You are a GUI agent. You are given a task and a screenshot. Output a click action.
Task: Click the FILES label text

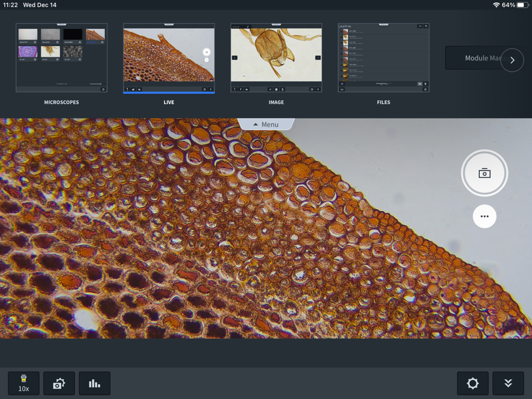coord(384,102)
